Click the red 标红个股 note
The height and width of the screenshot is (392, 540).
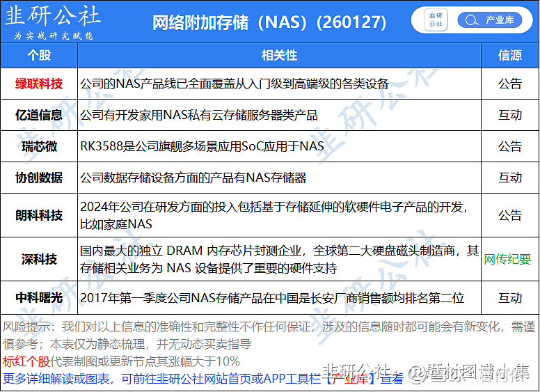click(x=26, y=361)
